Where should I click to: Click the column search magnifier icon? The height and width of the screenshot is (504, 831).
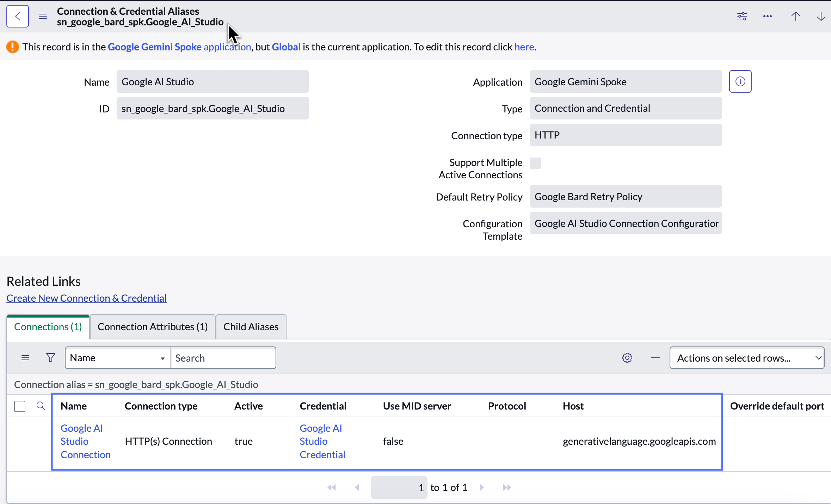[x=41, y=406]
